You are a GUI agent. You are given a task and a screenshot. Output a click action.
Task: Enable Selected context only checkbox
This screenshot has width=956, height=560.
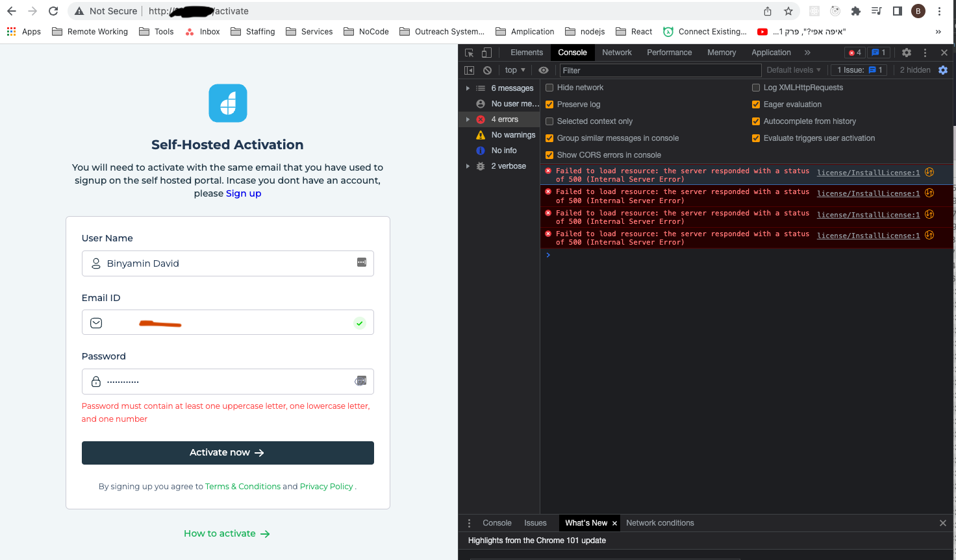pyautogui.click(x=549, y=121)
